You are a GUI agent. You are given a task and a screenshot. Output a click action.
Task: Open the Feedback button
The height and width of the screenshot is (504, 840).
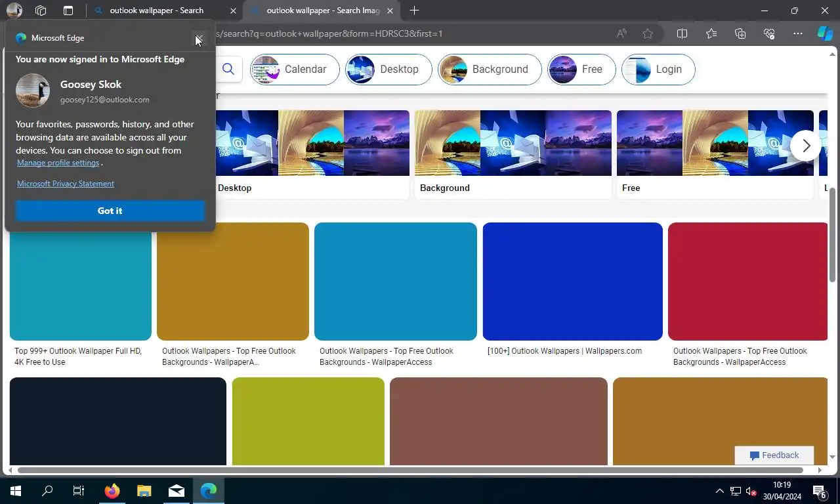(774, 455)
